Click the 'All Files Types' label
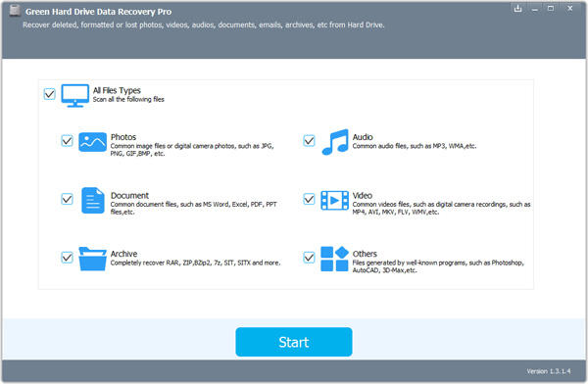The width and height of the screenshot is (588, 384). click(117, 90)
